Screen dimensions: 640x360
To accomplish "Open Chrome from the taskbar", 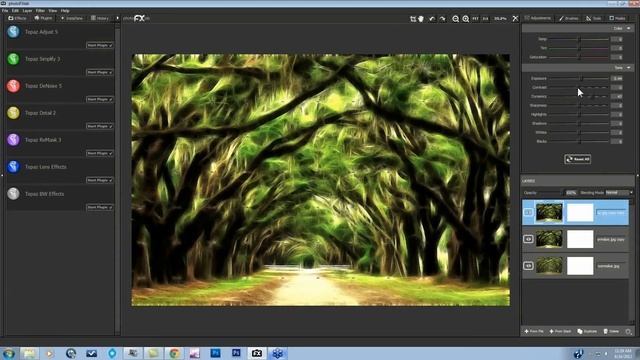I will (x=174, y=353).
